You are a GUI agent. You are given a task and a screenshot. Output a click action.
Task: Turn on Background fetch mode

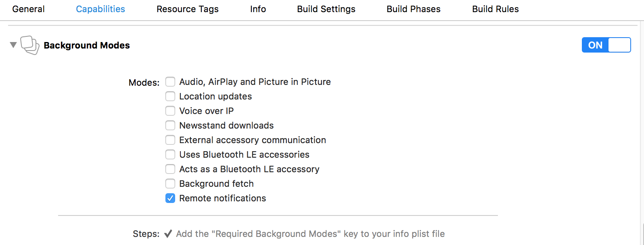170,184
